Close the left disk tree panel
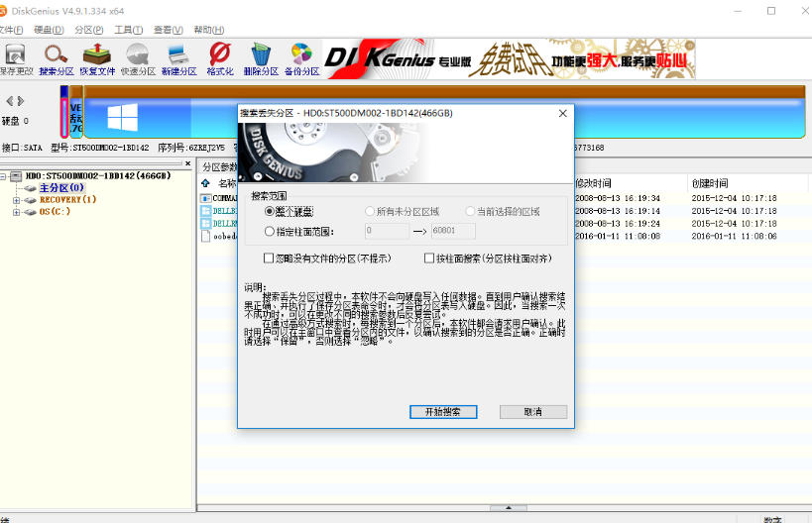This screenshot has height=523, width=812. [x=188, y=163]
